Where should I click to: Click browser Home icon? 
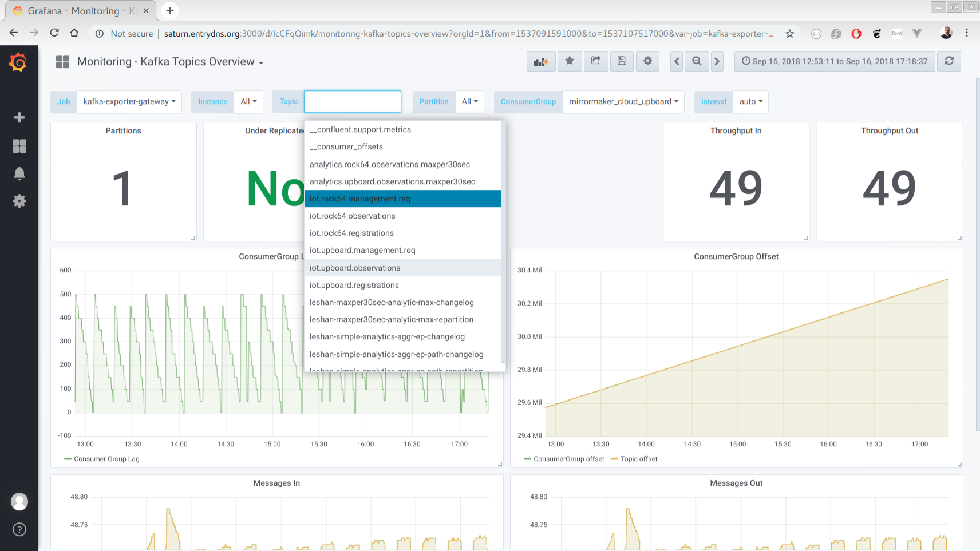tap(74, 33)
